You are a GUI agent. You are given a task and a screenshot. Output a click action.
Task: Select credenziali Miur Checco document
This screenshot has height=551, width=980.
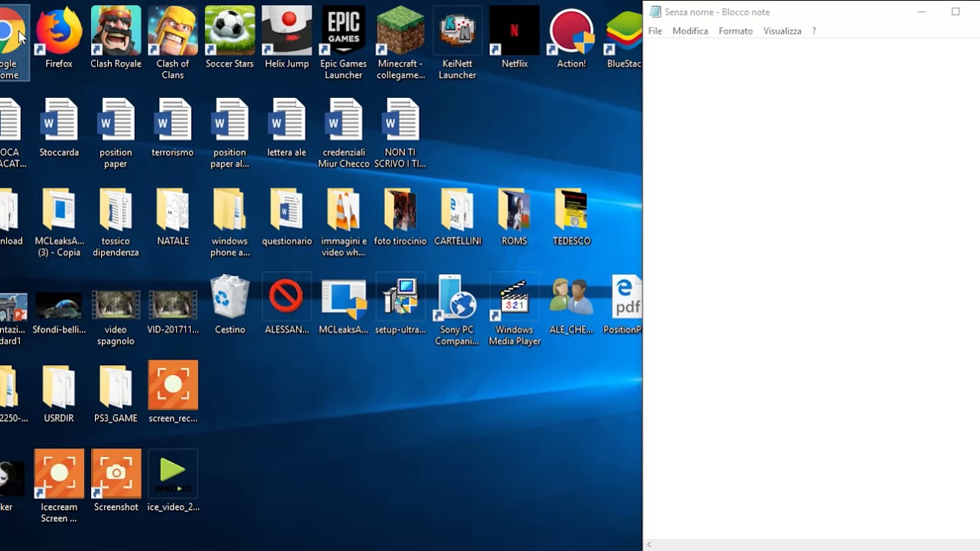(343, 132)
